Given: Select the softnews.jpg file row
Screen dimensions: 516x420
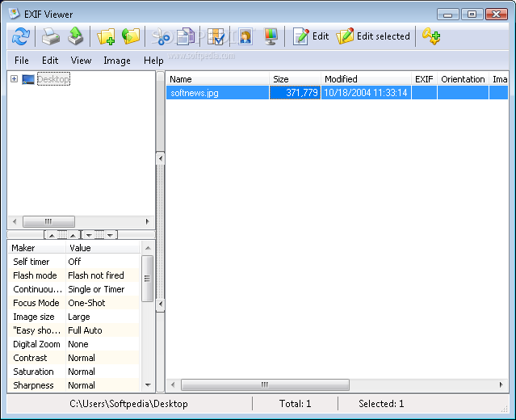Looking at the screenshot, I should pyautogui.click(x=337, y=93).
